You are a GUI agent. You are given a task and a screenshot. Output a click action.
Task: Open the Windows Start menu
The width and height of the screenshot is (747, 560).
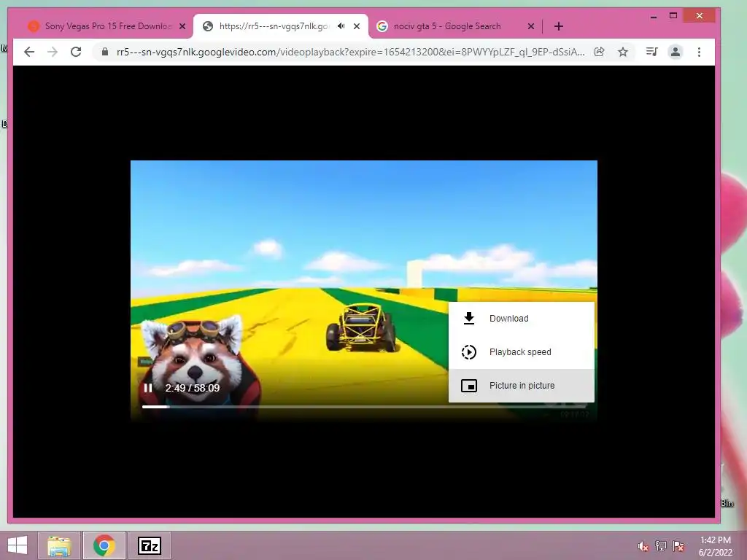pos(18,545)
